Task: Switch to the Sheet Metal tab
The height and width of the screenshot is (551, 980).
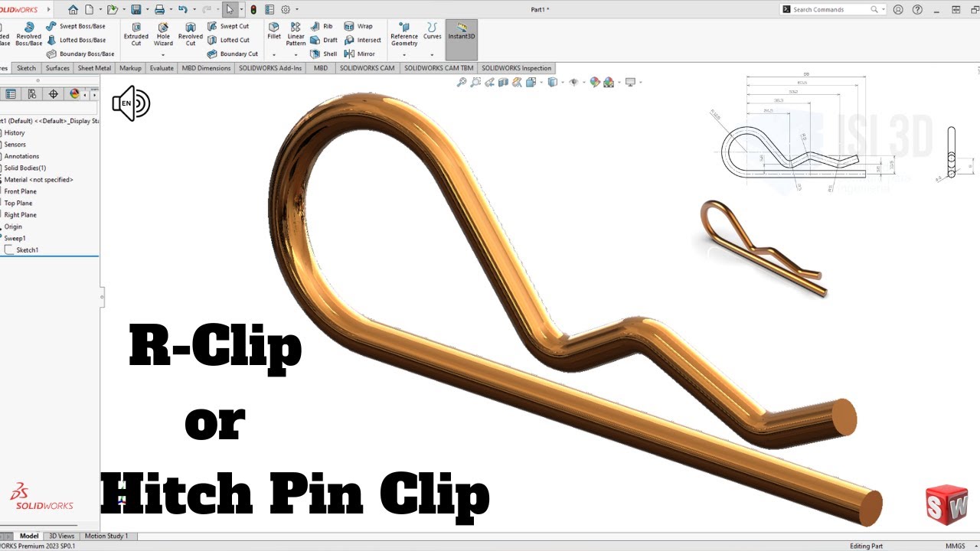Action: pyautogui.click(x=95, y=68)
